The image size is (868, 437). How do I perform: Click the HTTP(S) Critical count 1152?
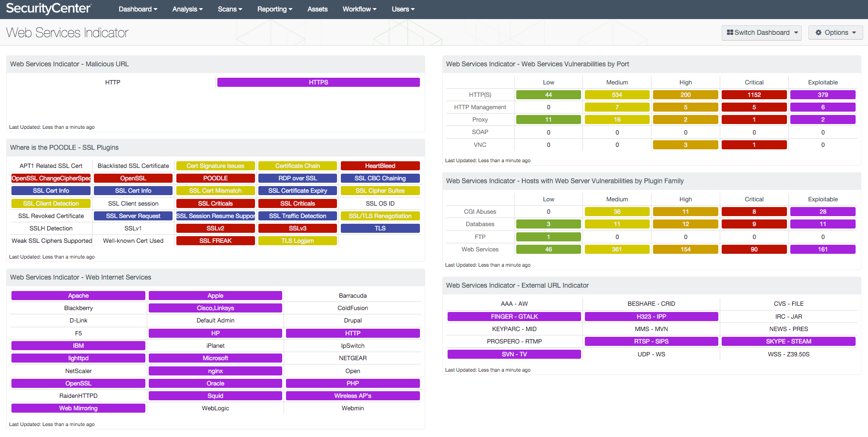754,95
